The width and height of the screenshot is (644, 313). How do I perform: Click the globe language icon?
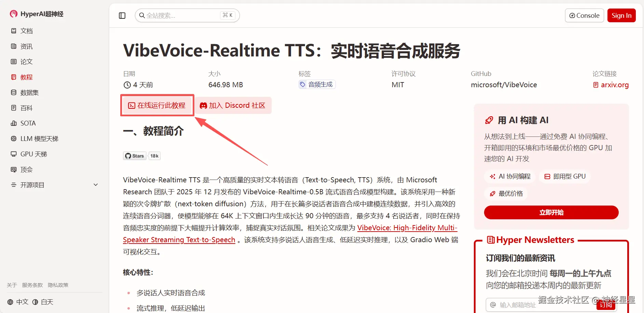click(10, 302)
